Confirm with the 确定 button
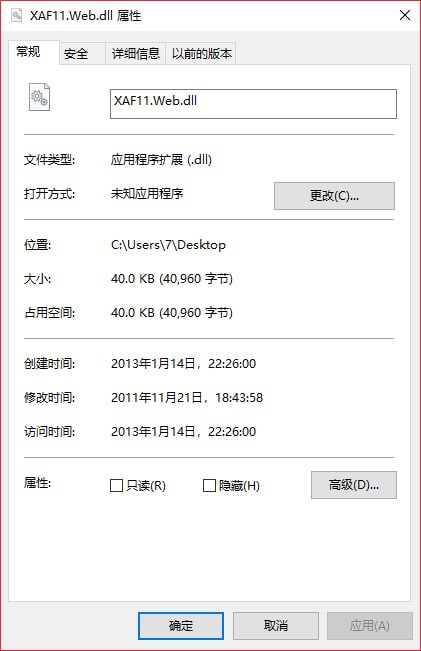This screenshot has height=651, width=421. click(x=181, y=625)
